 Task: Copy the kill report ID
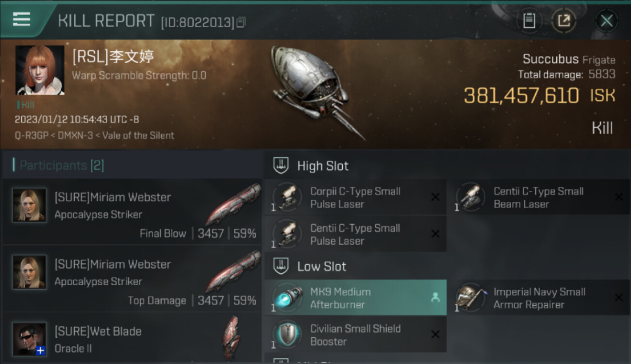coord(241,22)
